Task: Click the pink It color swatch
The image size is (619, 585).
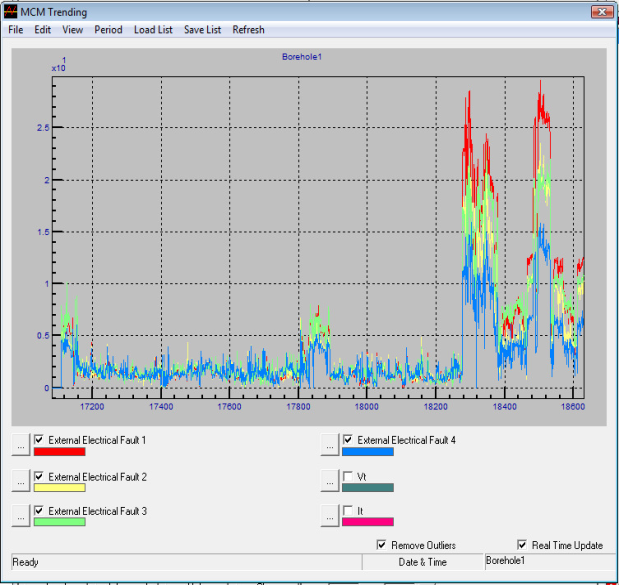Action: click(368, 522)
